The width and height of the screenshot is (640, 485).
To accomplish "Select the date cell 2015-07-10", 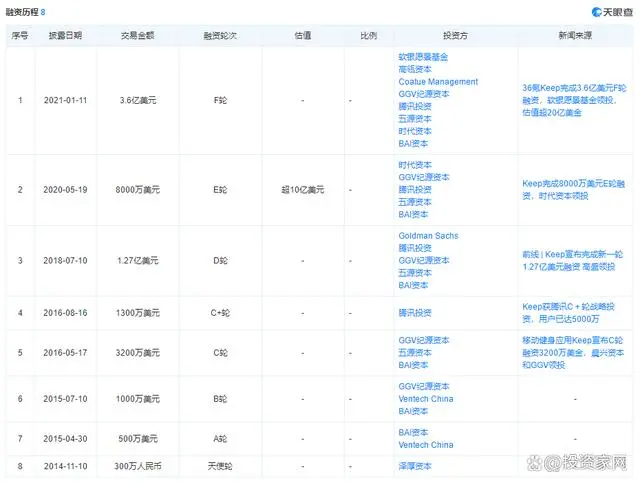I will (x=65, y=399).
